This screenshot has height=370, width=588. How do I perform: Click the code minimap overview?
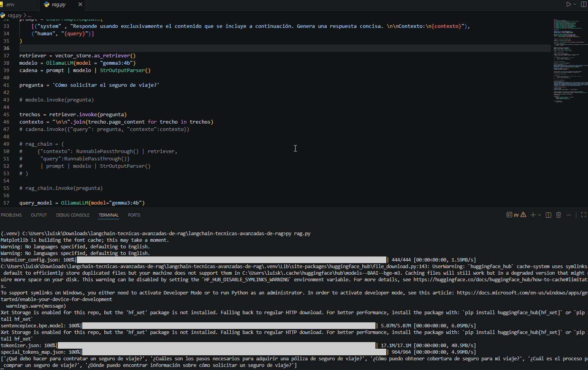[570, 60]
